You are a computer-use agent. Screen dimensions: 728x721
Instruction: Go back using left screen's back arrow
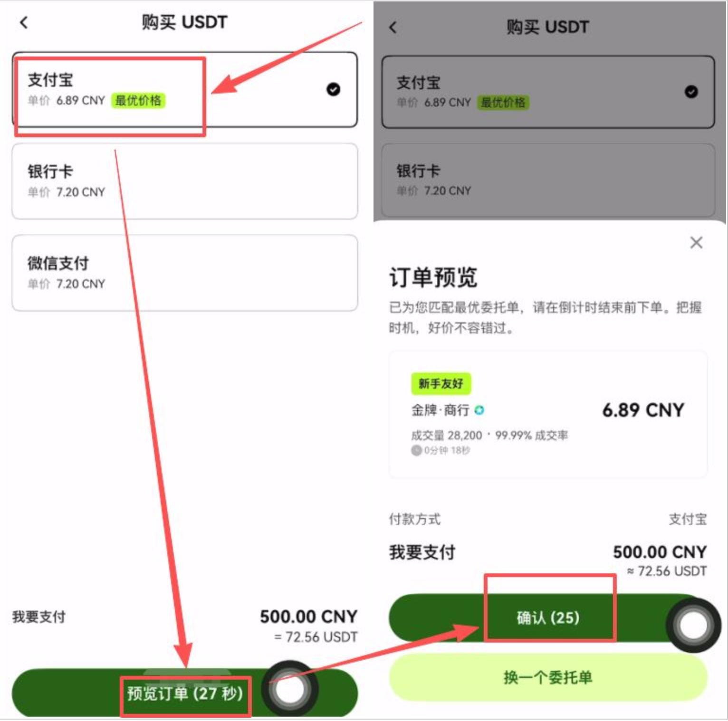(24, 22)
